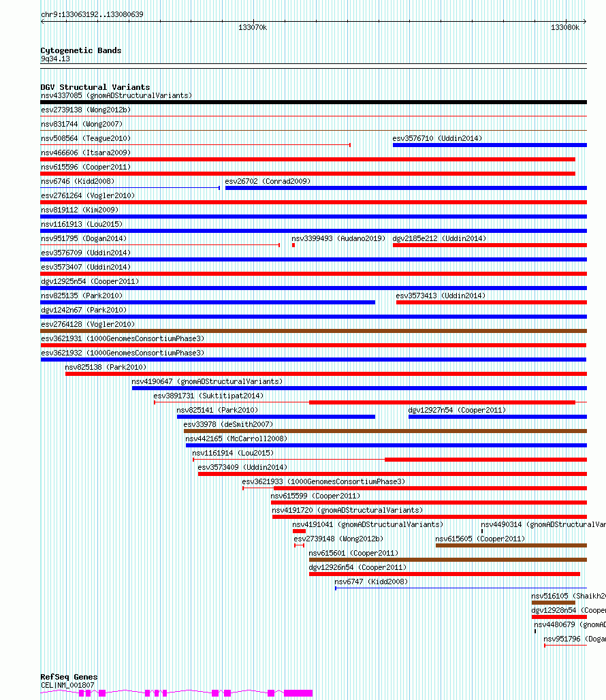606x700 pixels.
Task: Click nsv4480679 gnomAD variant label
Action: click(x=570, y=624)
